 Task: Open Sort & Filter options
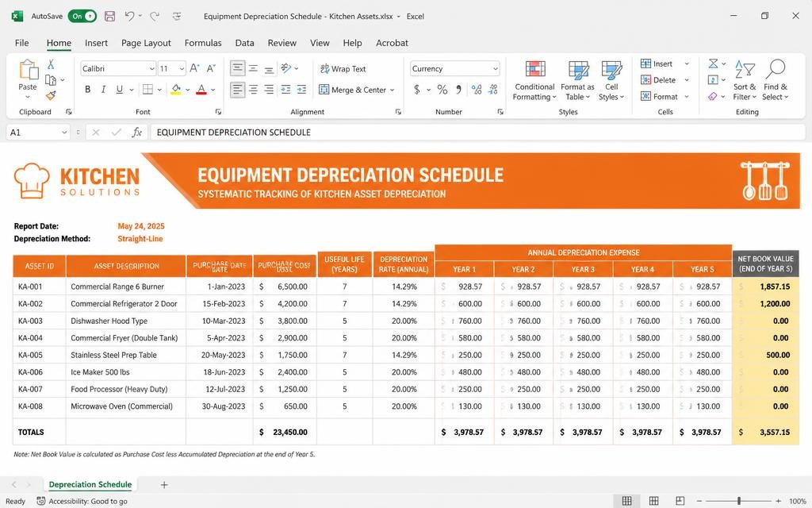[x=745, y=80]
